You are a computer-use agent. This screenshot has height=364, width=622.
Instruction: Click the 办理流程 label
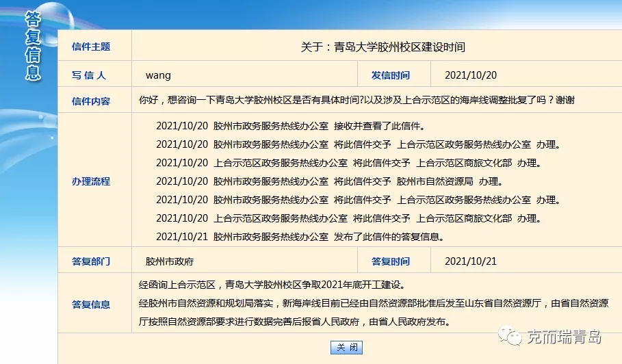[91, 181]
